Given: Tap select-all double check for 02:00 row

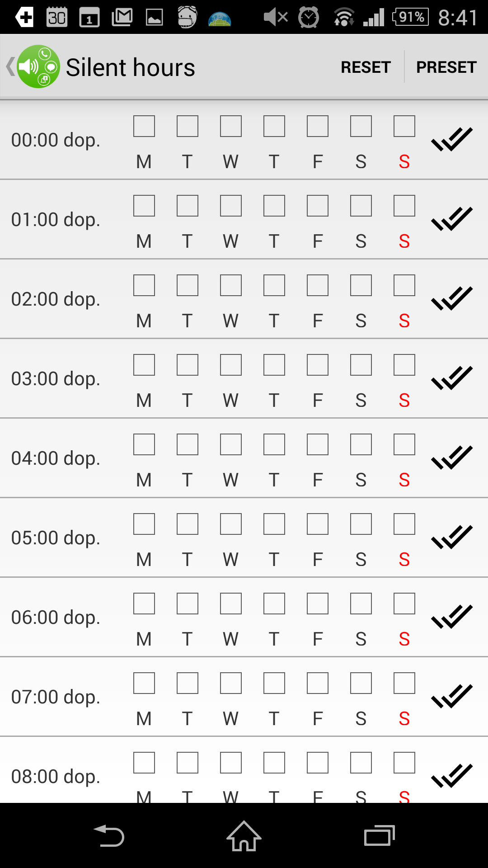Looking at the screenshot, I should pos(451,298).
